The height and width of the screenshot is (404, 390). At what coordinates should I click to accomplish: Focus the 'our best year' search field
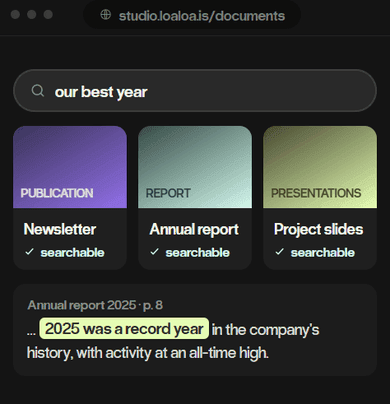pos(195,91)
